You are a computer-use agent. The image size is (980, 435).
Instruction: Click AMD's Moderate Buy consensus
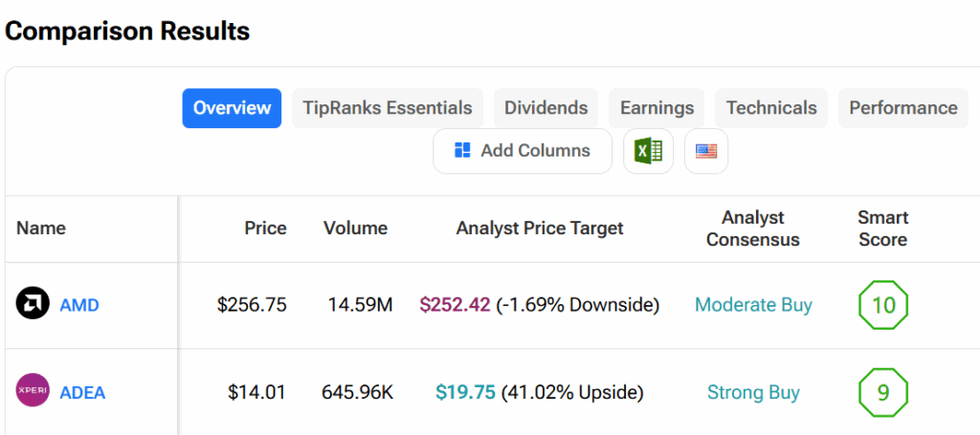click(x=753, y=305)
